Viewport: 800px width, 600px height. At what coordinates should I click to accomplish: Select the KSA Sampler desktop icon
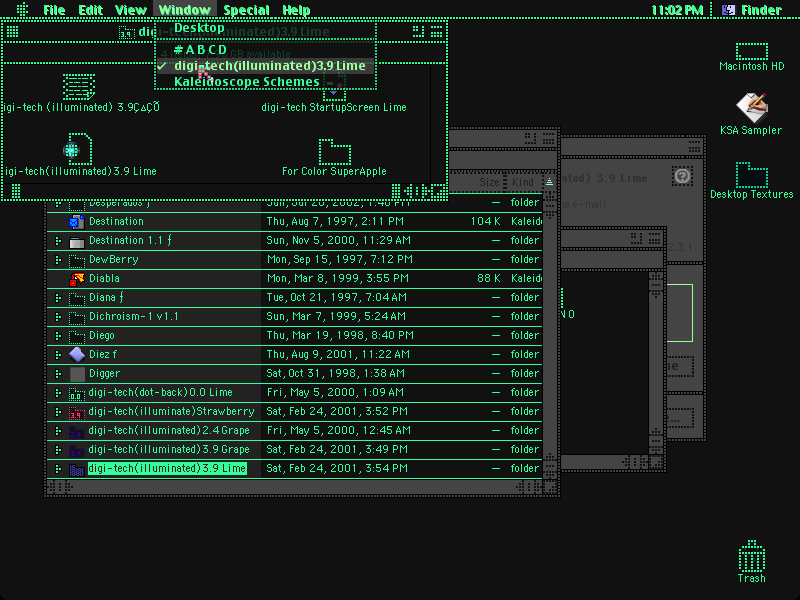point(752,107)
